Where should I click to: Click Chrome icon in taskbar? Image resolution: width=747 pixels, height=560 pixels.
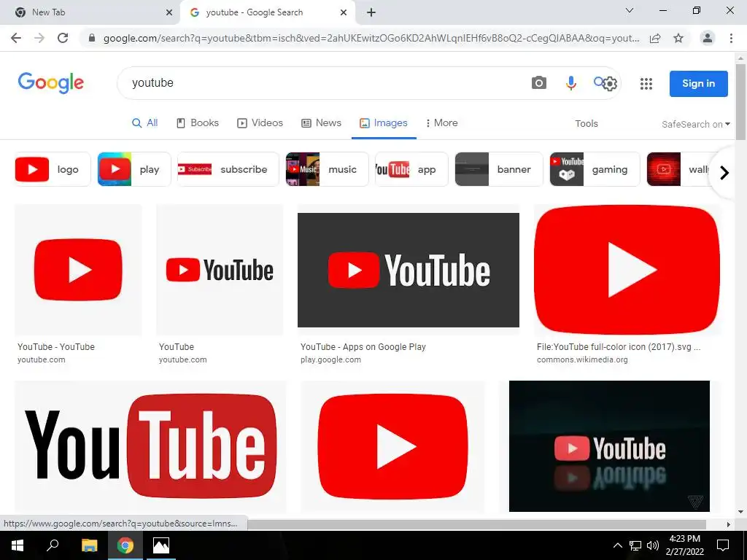tap(125, 545)
